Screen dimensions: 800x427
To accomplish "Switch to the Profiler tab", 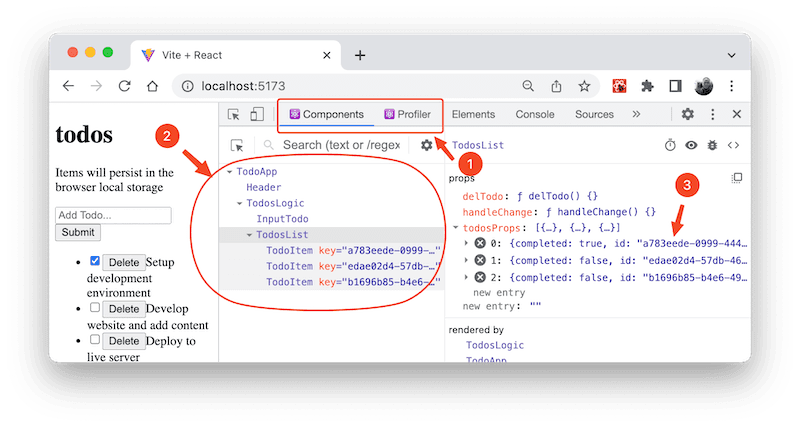I will coord(408,114).
